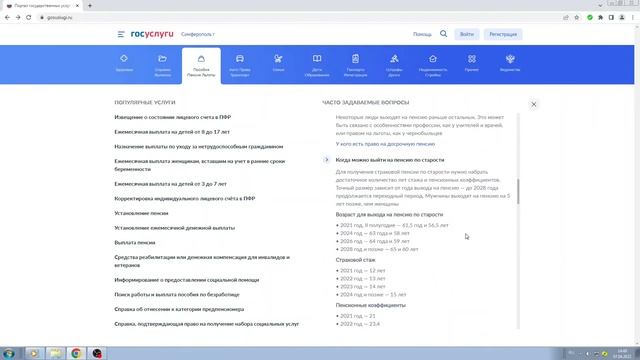Go forward in the browser
Image resolution: width=640 pixels, height=360 pixels.
18,18
